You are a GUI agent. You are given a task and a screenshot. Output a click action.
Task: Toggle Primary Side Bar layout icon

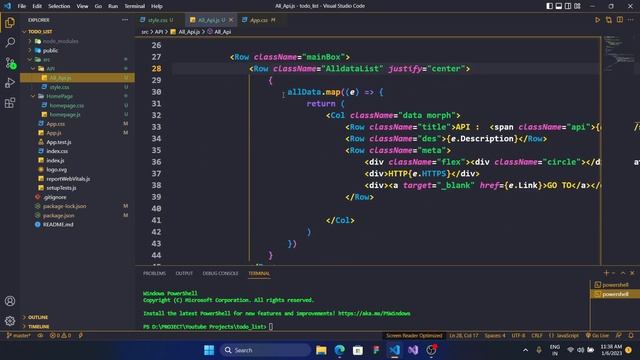point(549,6)
